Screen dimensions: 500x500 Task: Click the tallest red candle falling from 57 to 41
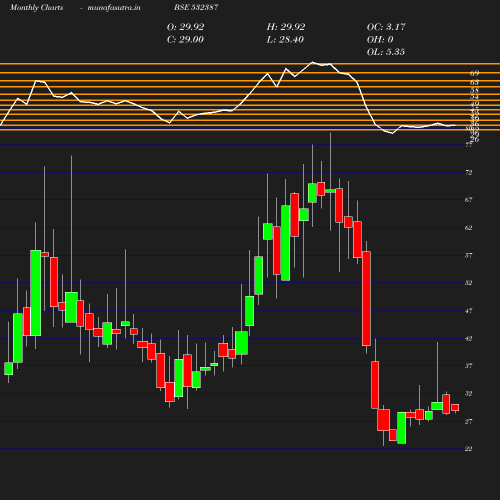click(x=366, y=299)
